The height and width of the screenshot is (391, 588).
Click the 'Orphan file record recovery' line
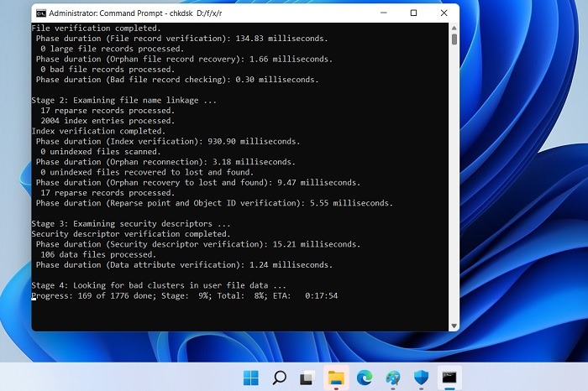tap(184, 59)
